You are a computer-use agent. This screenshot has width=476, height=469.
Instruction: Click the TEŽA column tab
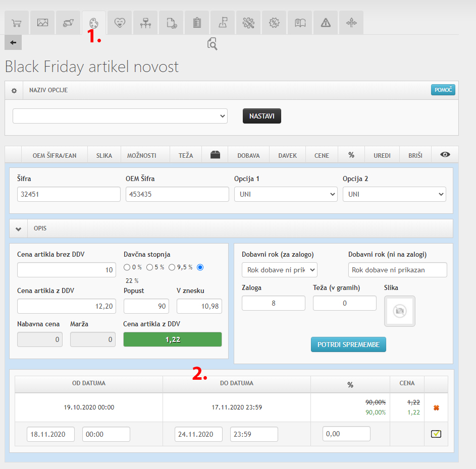coord(186,156)
